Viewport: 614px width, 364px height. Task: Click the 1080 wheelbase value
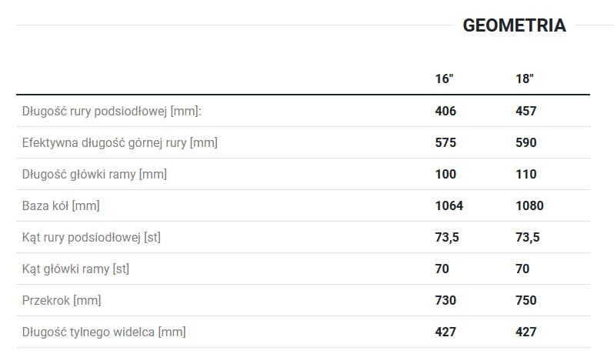tap(529, 205)
